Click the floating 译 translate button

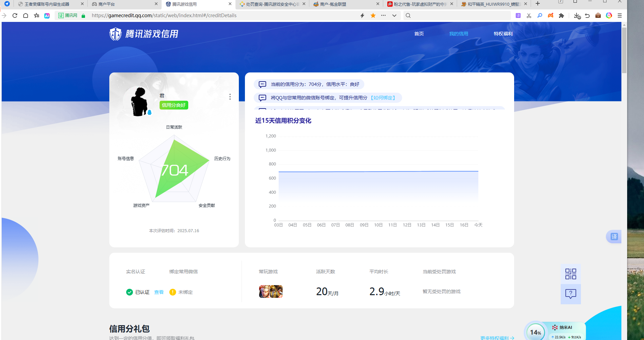pyautogui.click(x=614, y=237)
